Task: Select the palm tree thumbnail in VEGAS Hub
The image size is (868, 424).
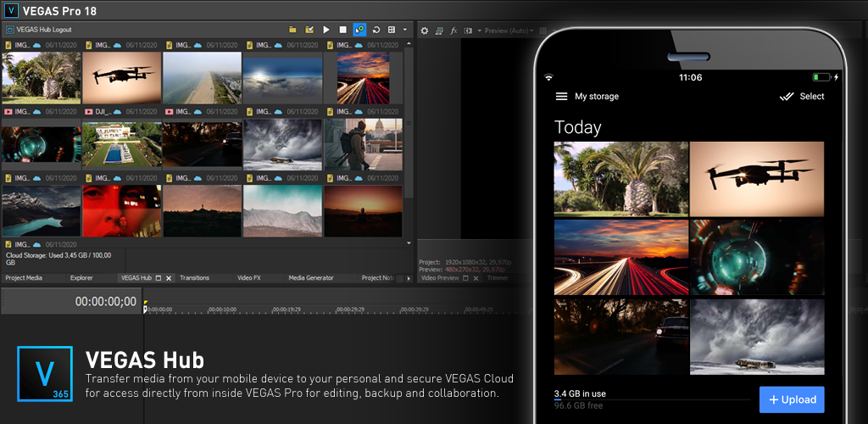Action: pos(42,78)
